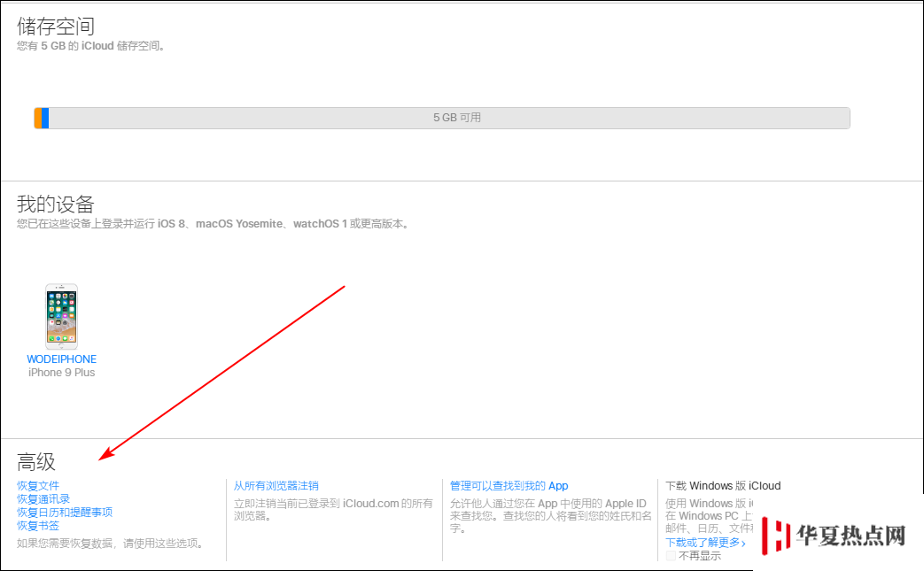Open 管理可以查找到我的 App link
The height and width of the screenshot is (571, 924).
coord(509,486)
